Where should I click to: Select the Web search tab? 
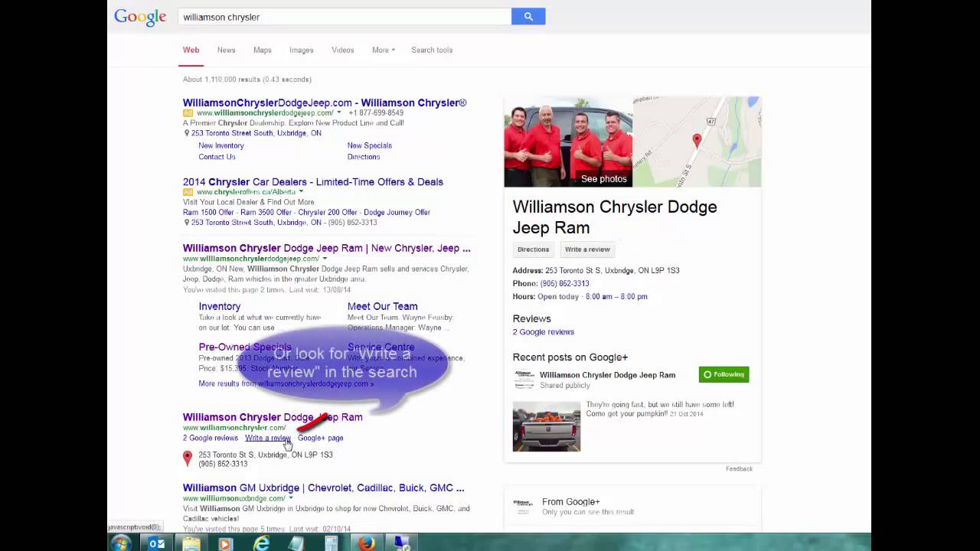(x=191, y=50)
